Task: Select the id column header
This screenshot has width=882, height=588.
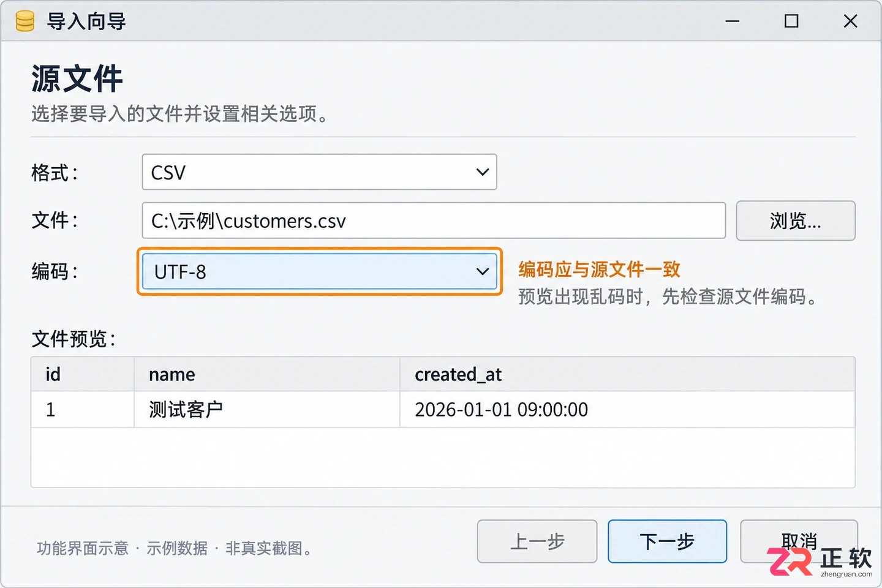Action: pos(83,374)
